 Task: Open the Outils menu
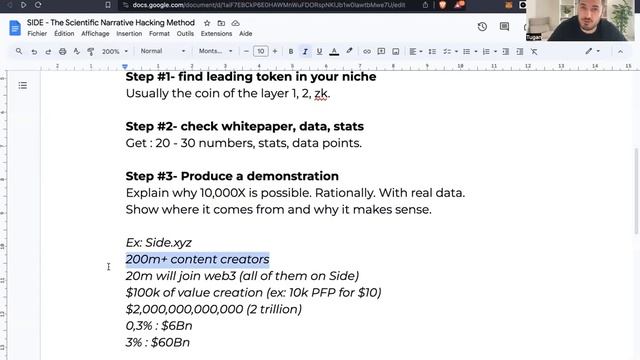185,33
